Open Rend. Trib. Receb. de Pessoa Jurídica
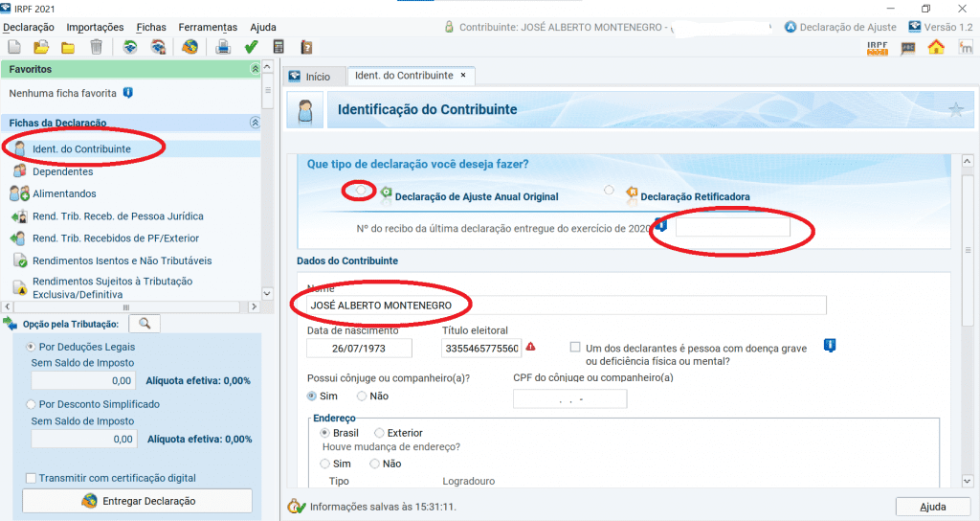 click(118, 216)
